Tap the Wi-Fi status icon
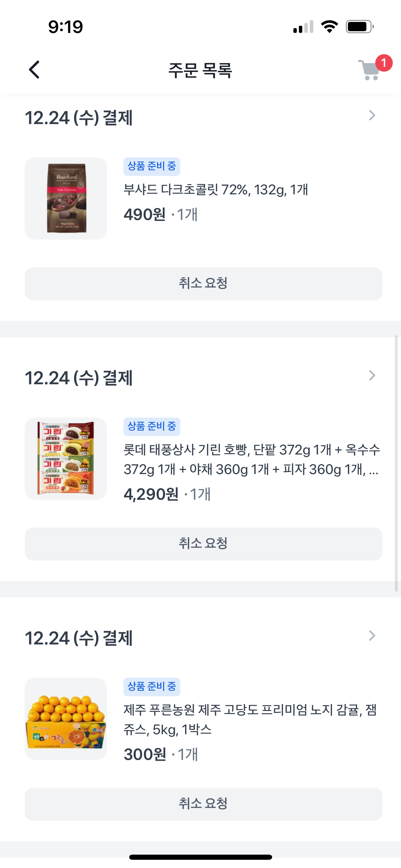Image resolution: width=401 pixels, height=868 pixels. coord(329,26)
